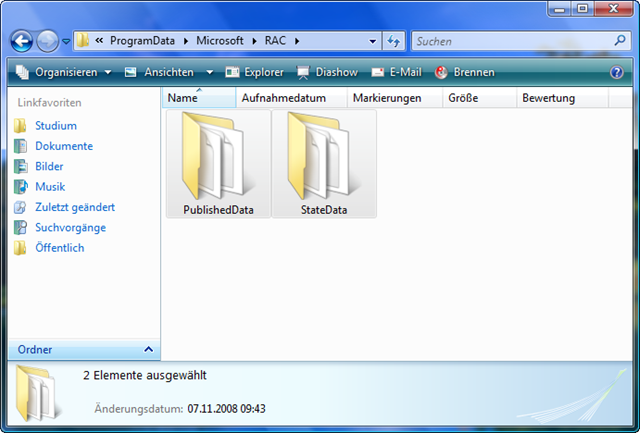The width and height of the screenshot is (640, 433).
Task: Click the Forward navigation arrow button
Action: pos(48,41)
